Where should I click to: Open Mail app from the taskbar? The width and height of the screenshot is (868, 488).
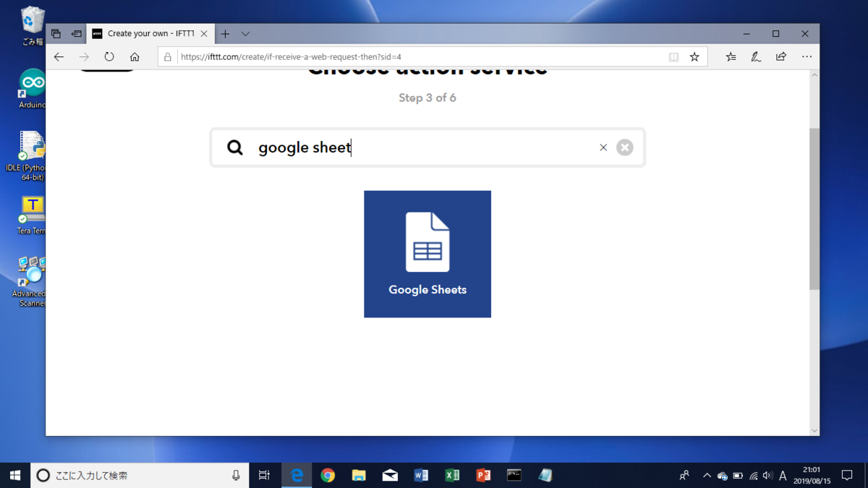[390, 475]
